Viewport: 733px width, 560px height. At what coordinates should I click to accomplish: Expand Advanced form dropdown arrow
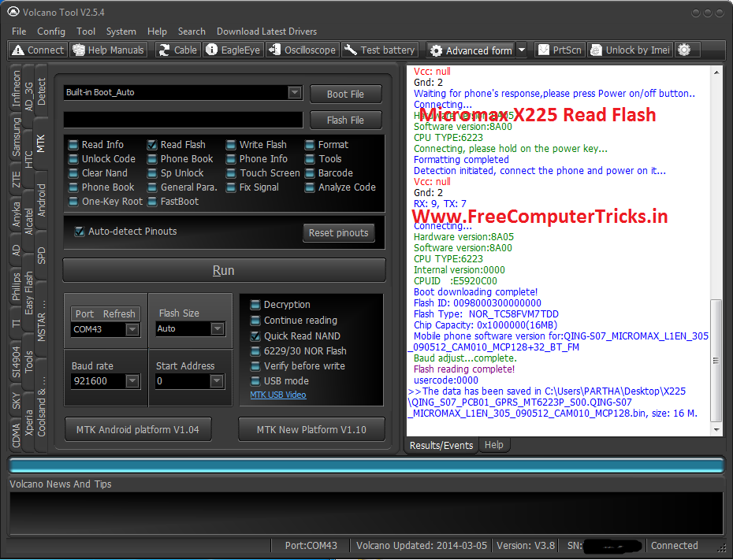(522, 50)
